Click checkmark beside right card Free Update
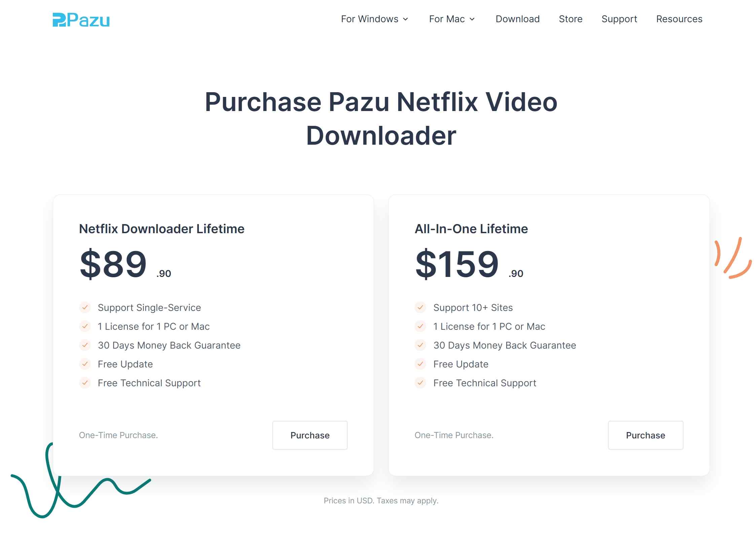Viewport: 756px width, 534px height. pos(420,364)
